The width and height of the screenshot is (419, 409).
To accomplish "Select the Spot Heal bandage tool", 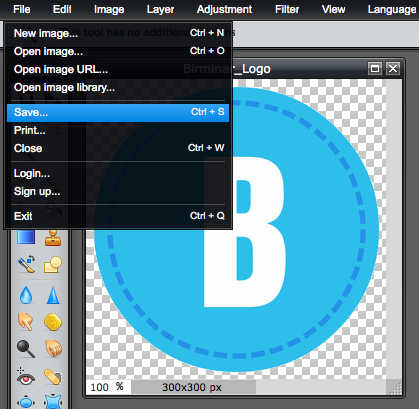I will 53,377.
